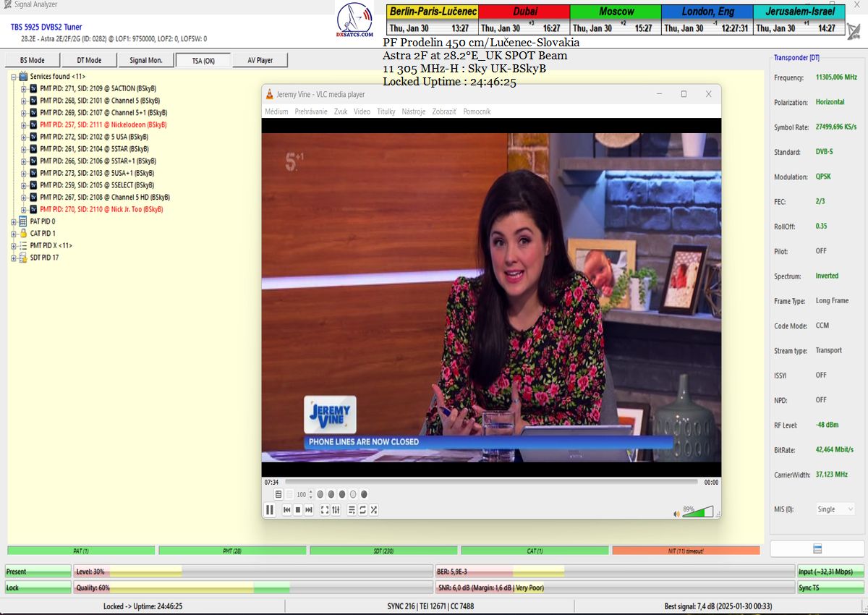Pause playback in VLC player
The width and height of the screenshot is (868, 615).
pyautogui.click(x=270, y=510)
